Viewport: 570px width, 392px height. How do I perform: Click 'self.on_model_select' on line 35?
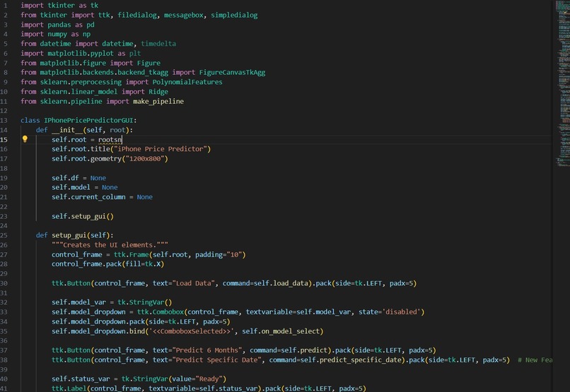[281, 331]
